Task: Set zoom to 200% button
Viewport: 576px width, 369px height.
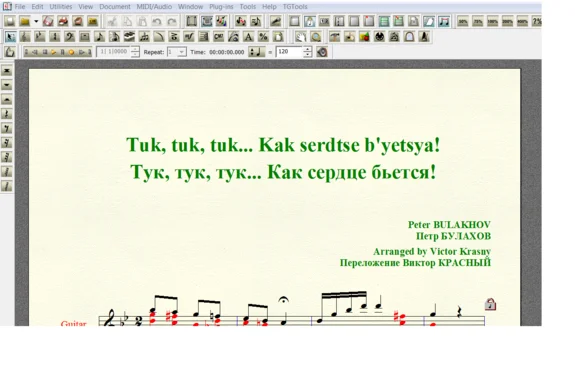Action: click(508, 21)
